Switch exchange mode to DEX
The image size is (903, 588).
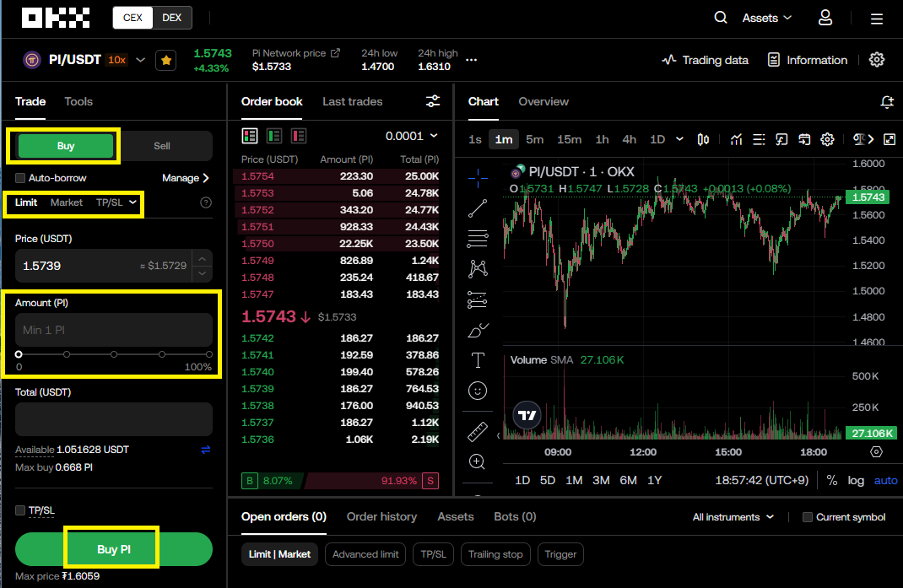coord(171,18)
